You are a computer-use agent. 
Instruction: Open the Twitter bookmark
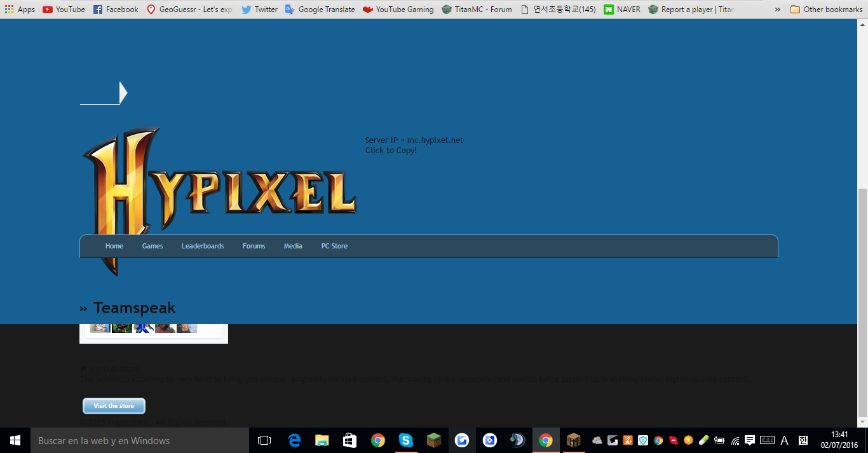(259, 10)
